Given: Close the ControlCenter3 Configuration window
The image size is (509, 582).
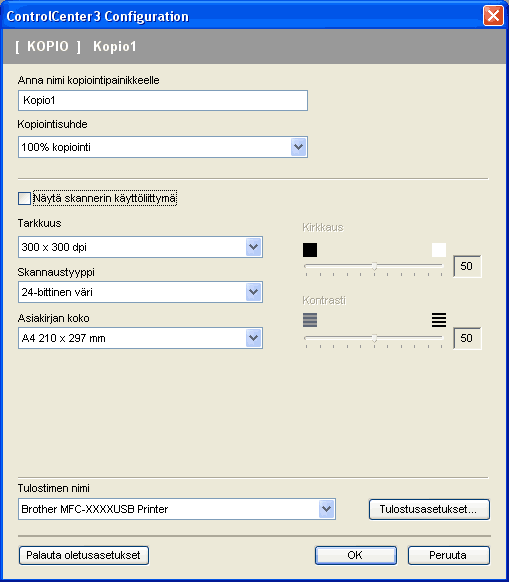Looking at the screenshot, I should pos(493,16).
